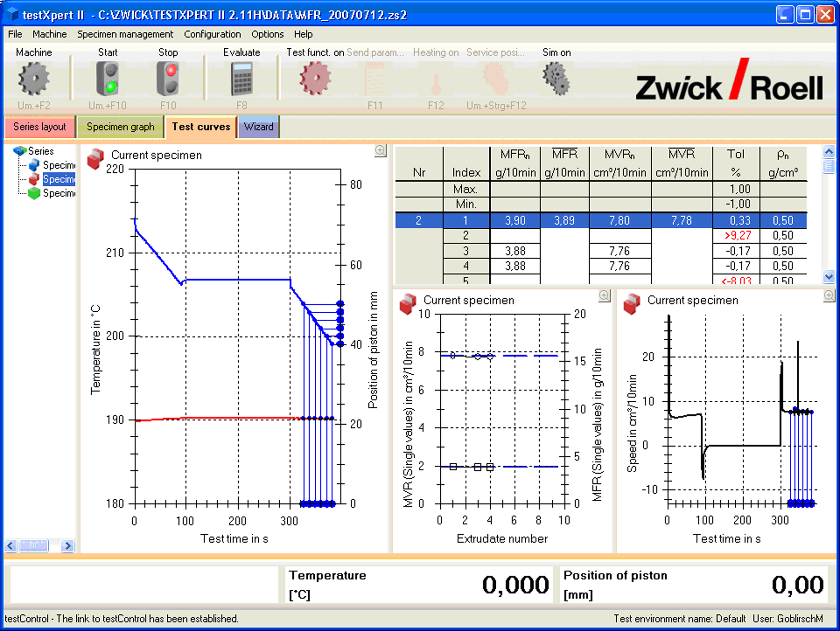Click the User: GoblirschM status text

click(788, 619)
